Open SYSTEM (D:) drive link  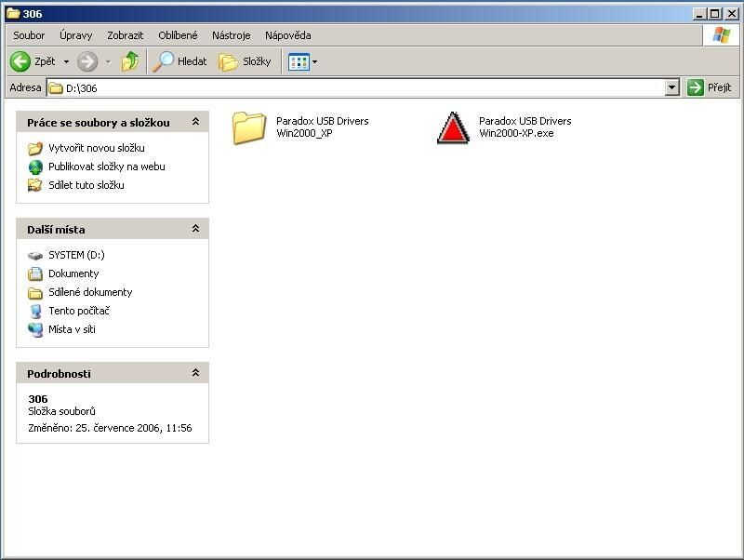(76, 255)
